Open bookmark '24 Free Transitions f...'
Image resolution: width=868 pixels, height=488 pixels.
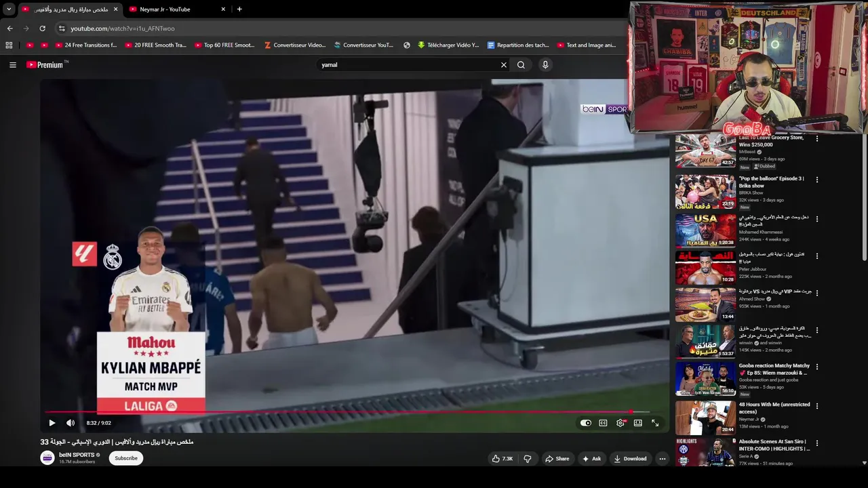click(x=86, y=45)
